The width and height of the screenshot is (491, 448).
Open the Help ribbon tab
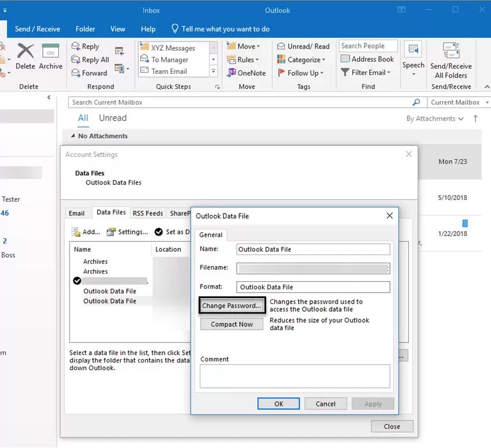(148, 29)
